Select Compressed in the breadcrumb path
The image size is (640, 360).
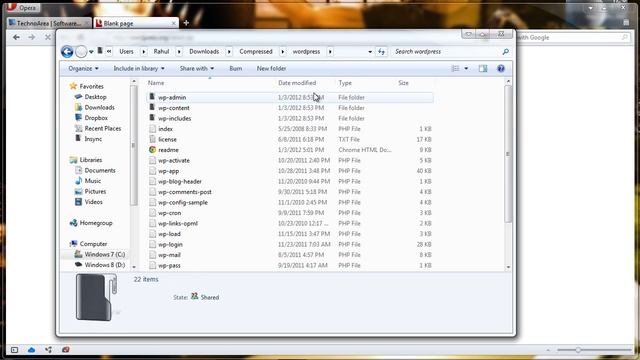pyautogui.click(x=256, y=52)
